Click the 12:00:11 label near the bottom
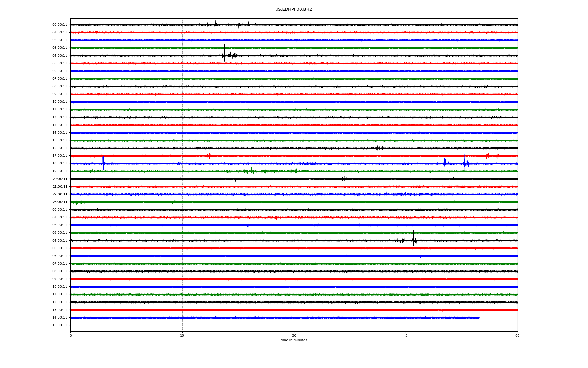This screenshot has height=368, width=588. tap(60, 302)
